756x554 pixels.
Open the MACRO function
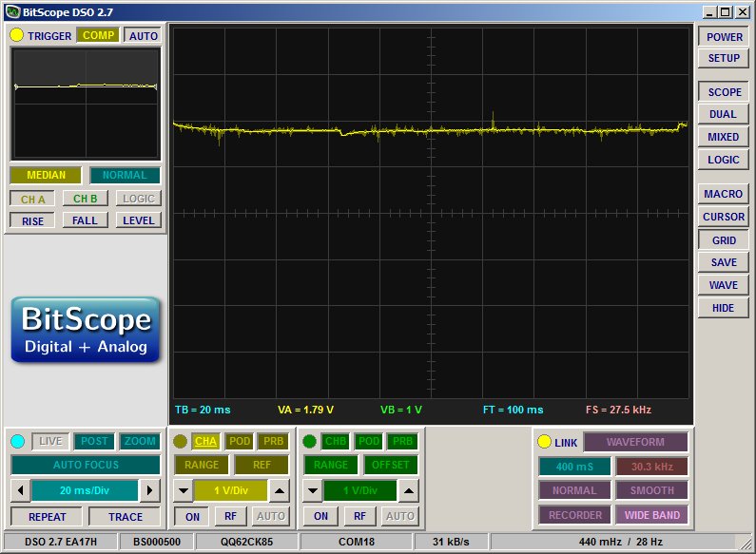724,194
